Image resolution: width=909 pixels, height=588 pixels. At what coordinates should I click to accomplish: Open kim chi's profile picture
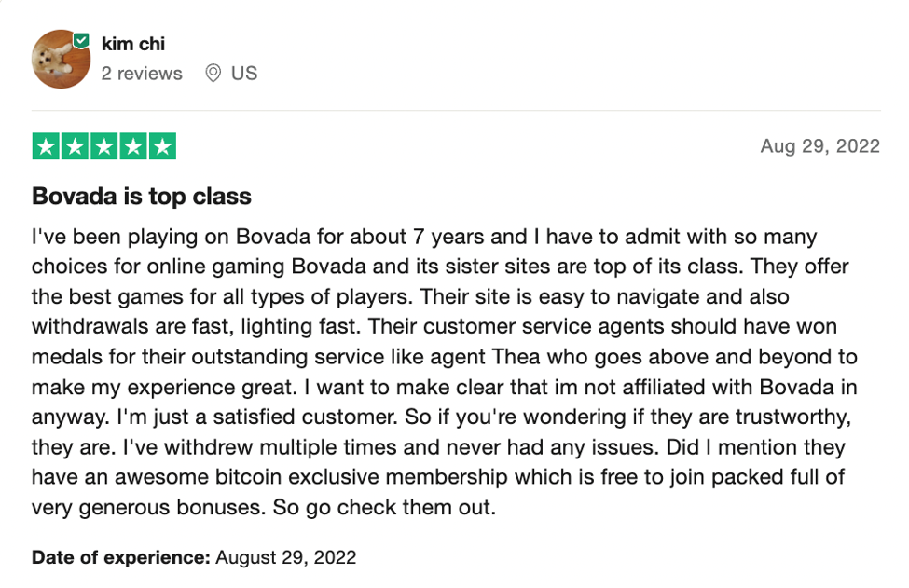pos(61,59)
